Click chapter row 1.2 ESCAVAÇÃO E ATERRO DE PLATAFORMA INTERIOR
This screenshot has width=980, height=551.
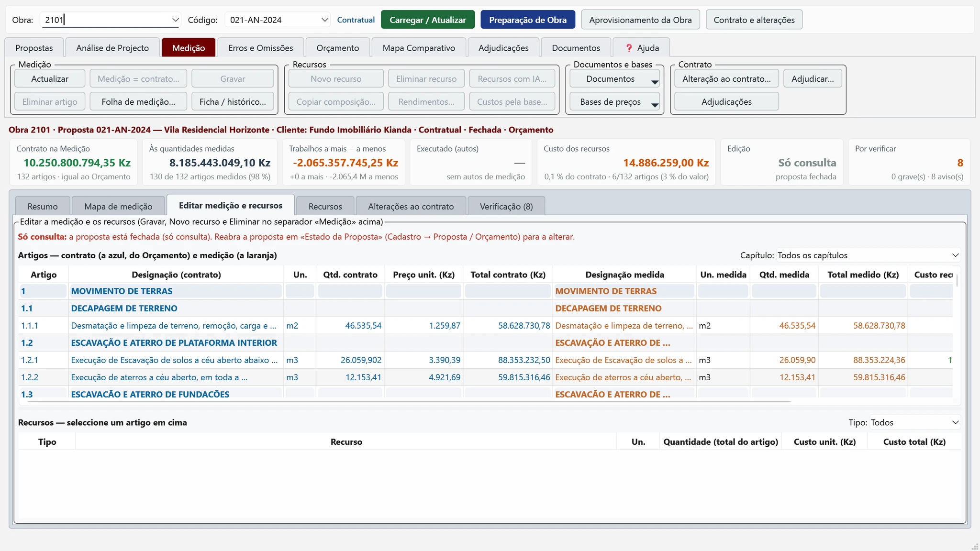[x=486, y=343]
